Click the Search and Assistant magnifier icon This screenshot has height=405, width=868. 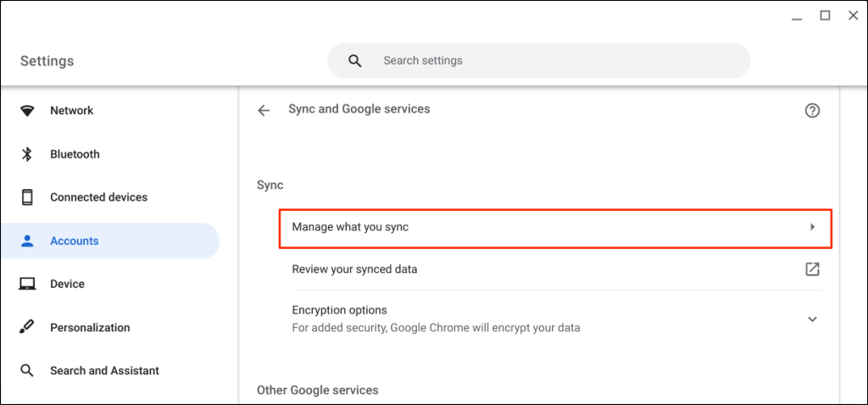click(x=27, y=370)
